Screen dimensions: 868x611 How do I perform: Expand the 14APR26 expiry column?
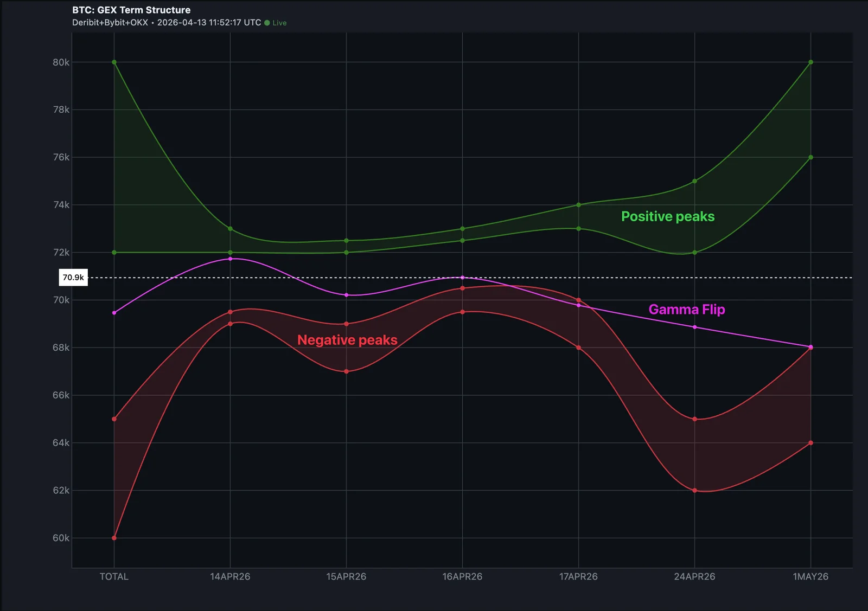231,577
